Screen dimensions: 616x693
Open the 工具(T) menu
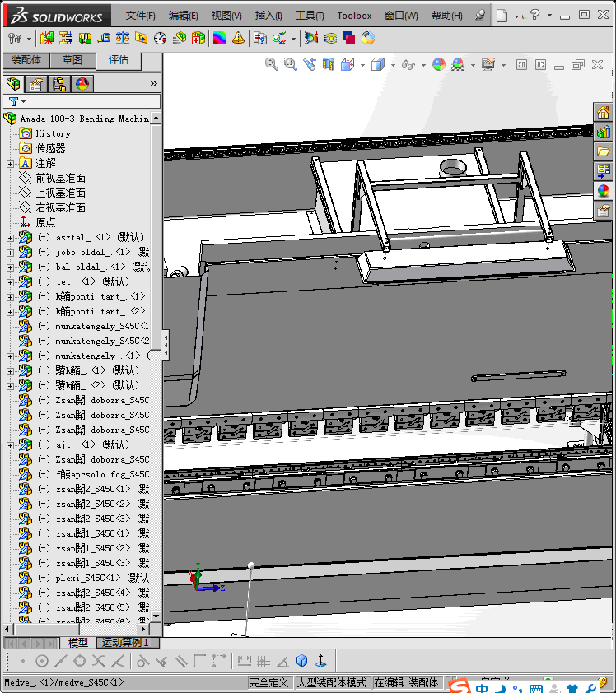[x=310, y=16]
